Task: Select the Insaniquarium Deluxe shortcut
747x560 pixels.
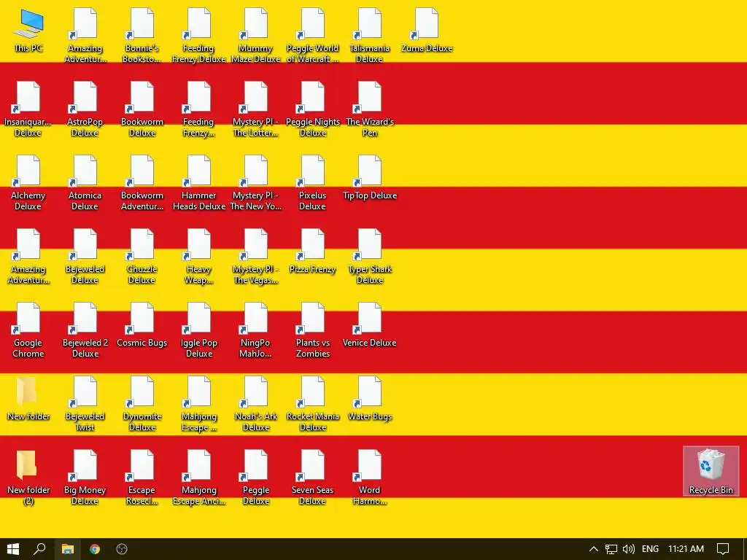Action: click(x=28, y=109)
